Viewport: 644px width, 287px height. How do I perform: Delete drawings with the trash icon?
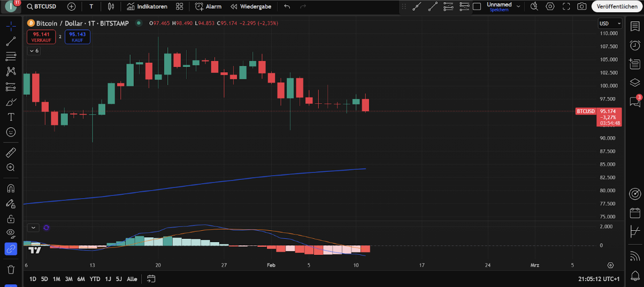coord(11,269)
